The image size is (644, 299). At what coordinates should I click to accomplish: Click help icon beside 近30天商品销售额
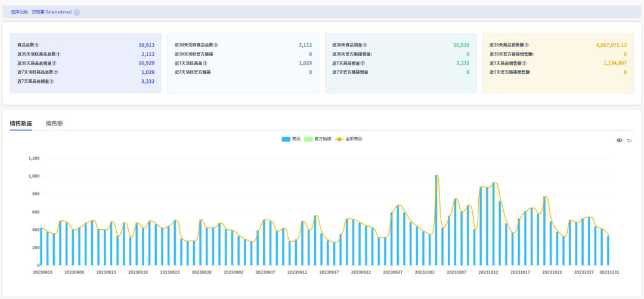527,45
